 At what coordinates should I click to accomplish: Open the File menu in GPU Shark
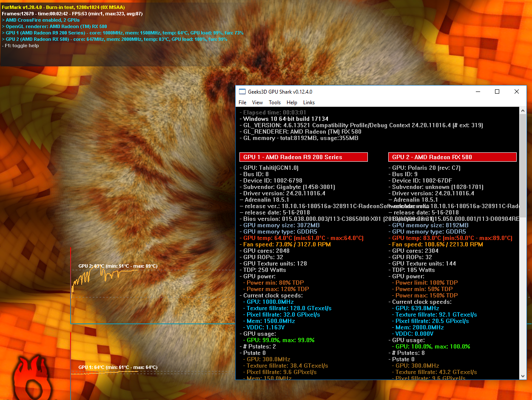(x=242, y=103)
